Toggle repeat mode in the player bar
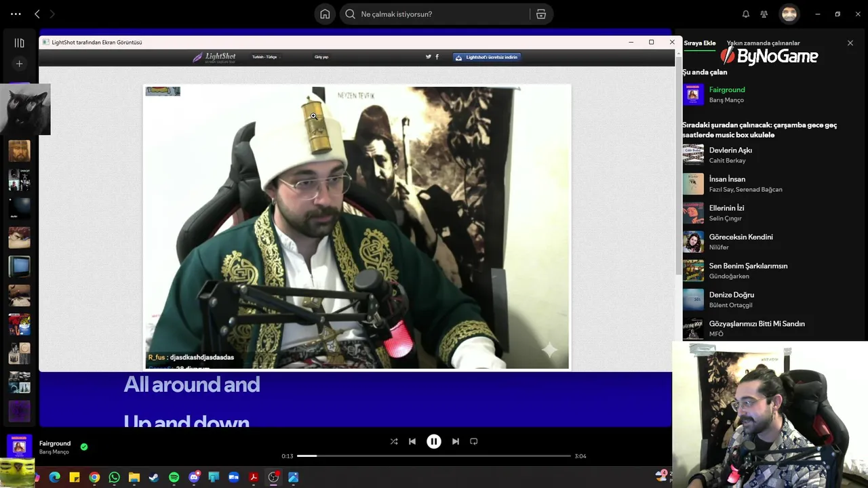The width and height of the screenshot is (868, 488). (x=473, y=441)
